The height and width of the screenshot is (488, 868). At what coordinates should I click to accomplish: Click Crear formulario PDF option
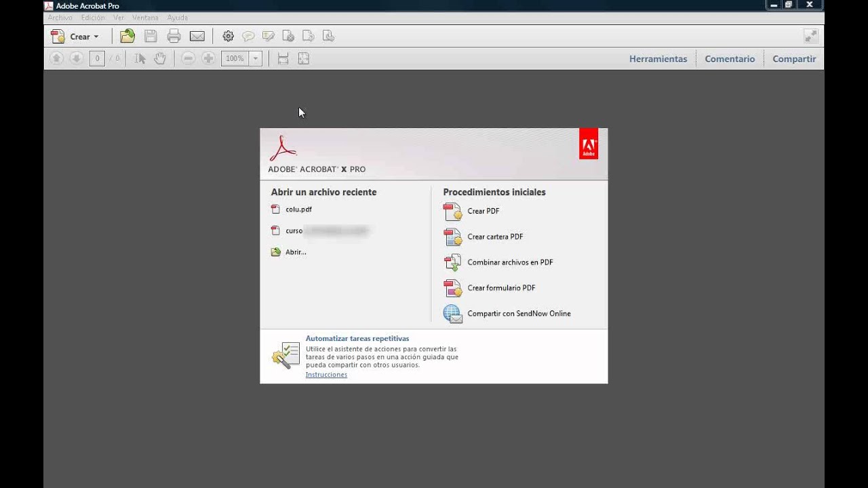click(x=501, y=288)
